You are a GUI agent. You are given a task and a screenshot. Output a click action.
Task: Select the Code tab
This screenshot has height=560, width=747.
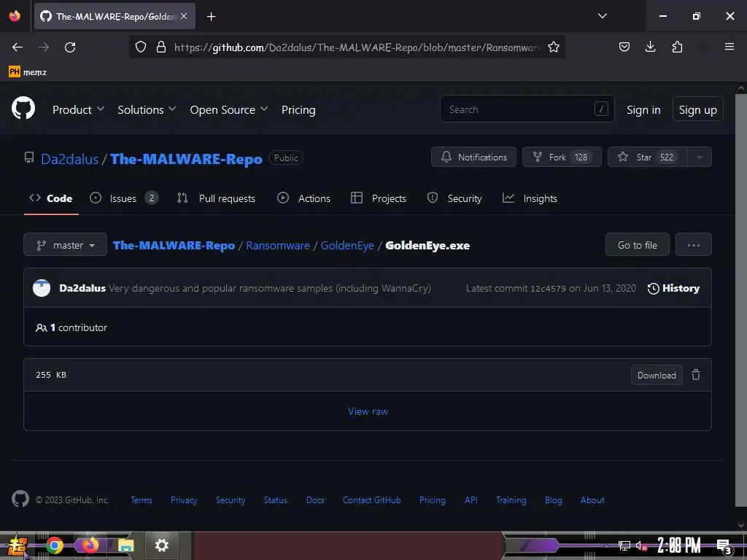(x=51, y=198)
